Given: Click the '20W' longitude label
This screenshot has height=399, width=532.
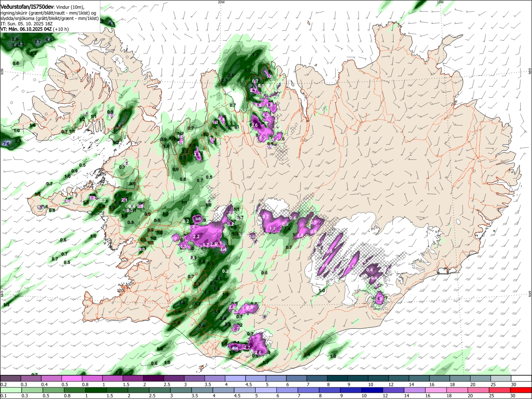Looking at the screenshot, I should coord(221,2).
